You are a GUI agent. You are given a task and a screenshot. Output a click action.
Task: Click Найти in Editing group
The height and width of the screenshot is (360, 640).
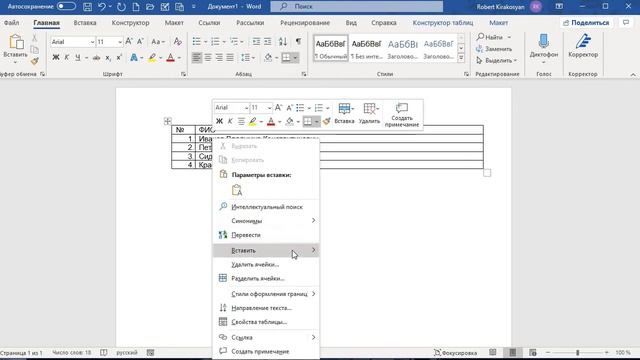(x=489, y=37)
